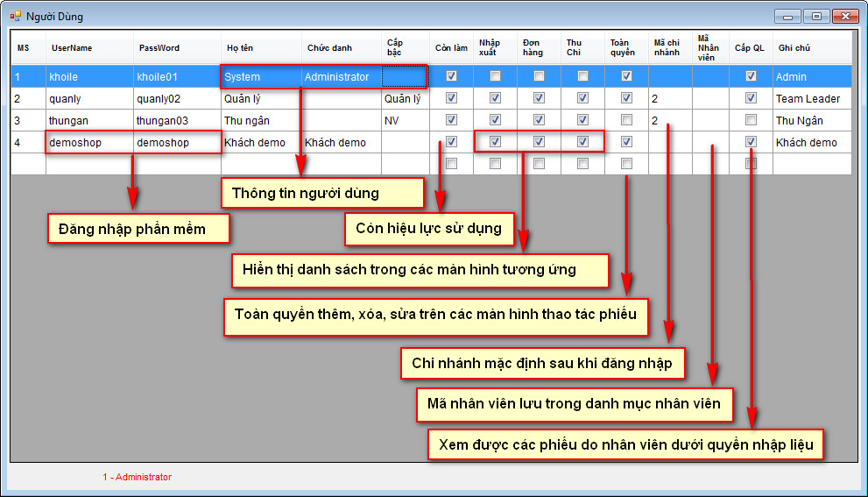Click the '1 - Administrator' status text
The height and width of the screenshot is (497, 868).
click(137, 477)
